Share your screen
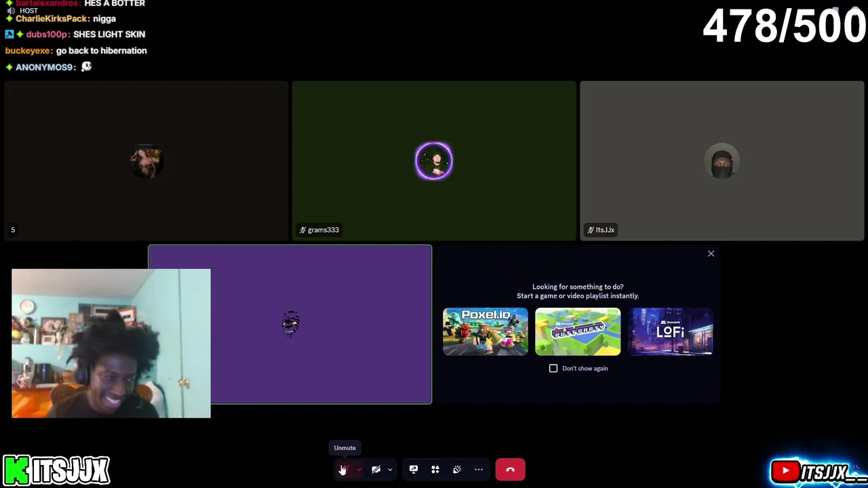The width and height of the screenshot is (868, 488). coord(414,470)
